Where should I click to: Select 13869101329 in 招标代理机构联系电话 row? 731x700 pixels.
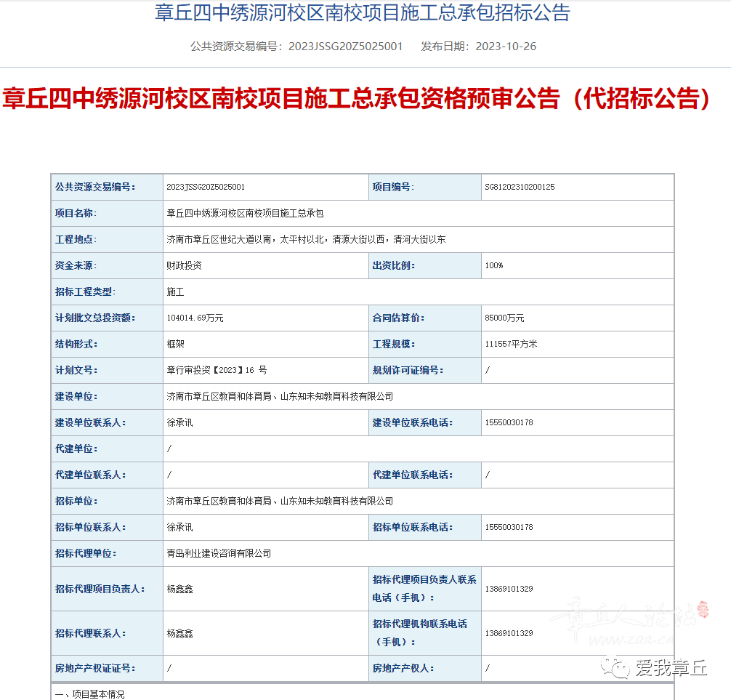pyautogui.click(x=509, y=633)
